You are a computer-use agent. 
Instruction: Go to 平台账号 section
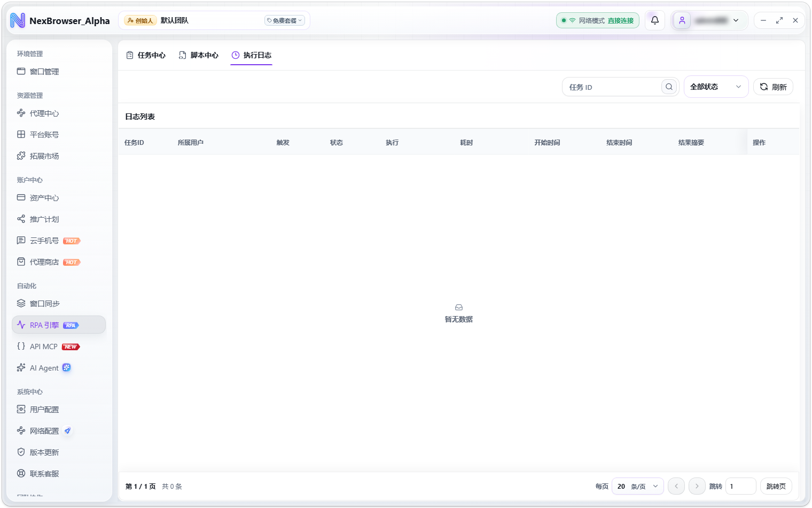point(59,135)
